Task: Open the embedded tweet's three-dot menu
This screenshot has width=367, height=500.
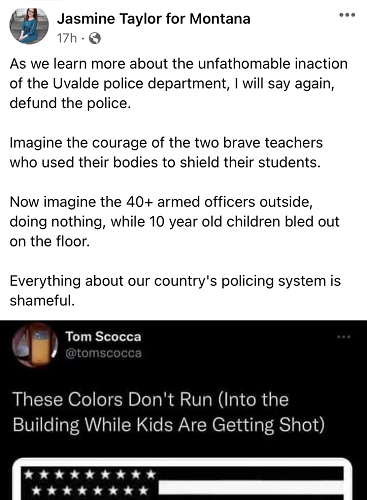Action: tap(344, 337)
